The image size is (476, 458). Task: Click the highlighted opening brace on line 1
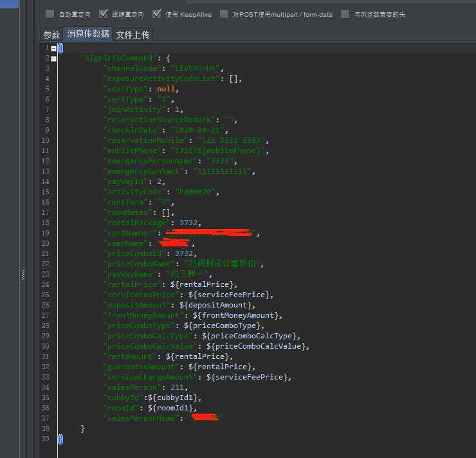(60, 48)
